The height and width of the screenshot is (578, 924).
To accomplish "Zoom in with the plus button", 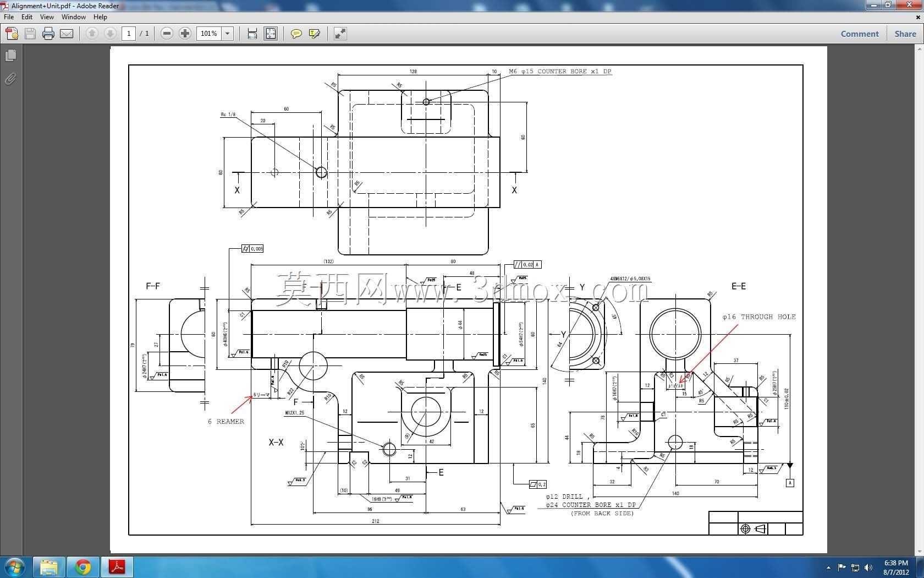I will (x=185, y=34).
